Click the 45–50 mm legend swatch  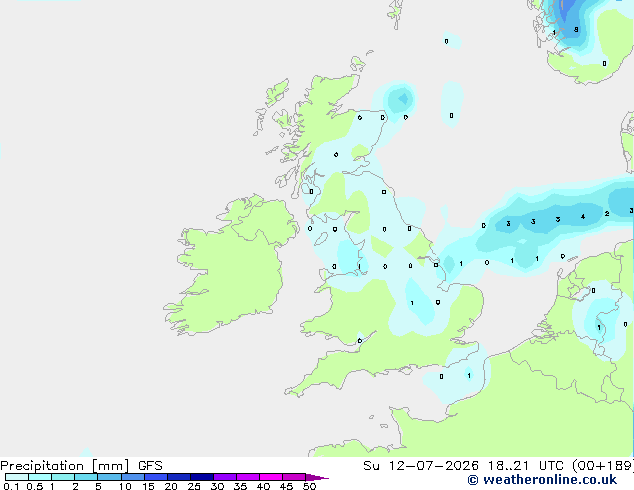(294, 477)
